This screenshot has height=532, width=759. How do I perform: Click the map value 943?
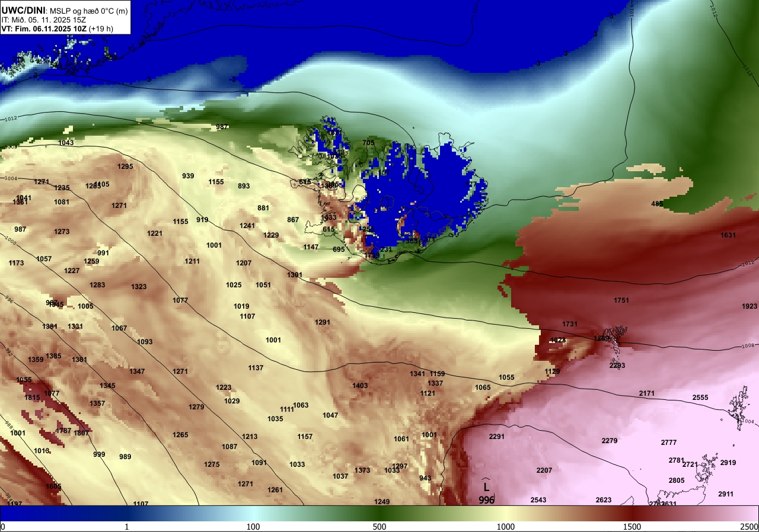(x=425, y=478)
